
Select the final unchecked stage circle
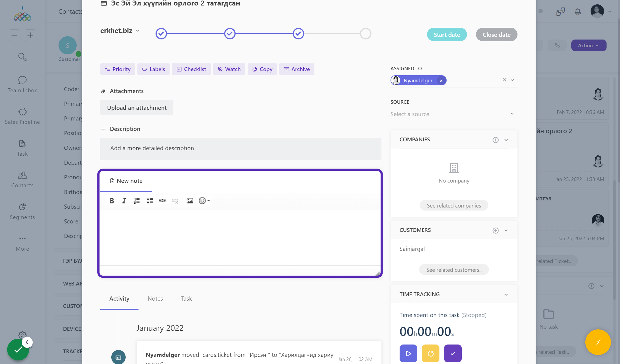366,33
